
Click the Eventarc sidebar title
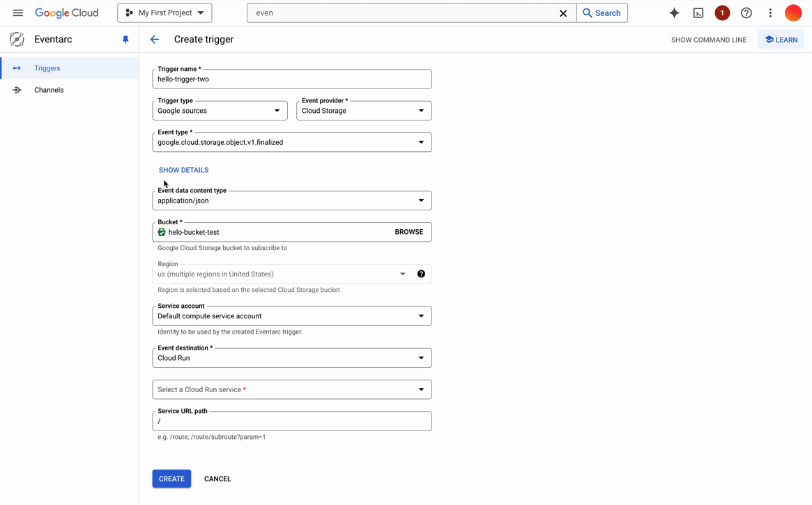53,39
